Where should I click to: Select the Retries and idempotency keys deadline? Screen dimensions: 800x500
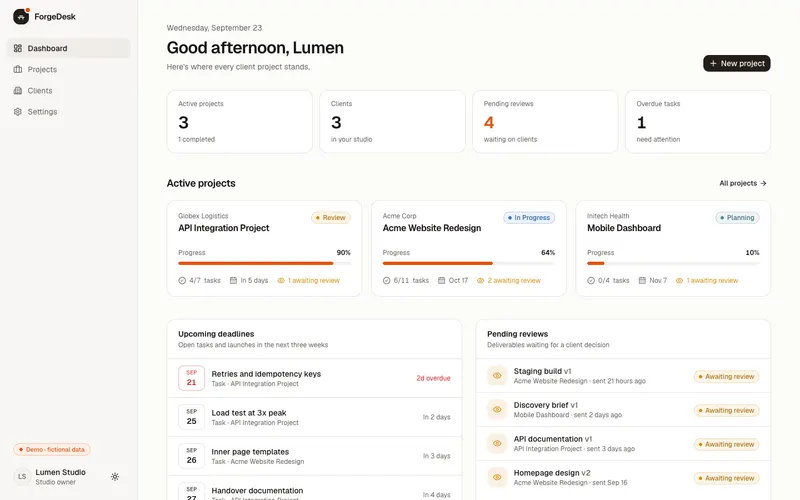point(314,378)
